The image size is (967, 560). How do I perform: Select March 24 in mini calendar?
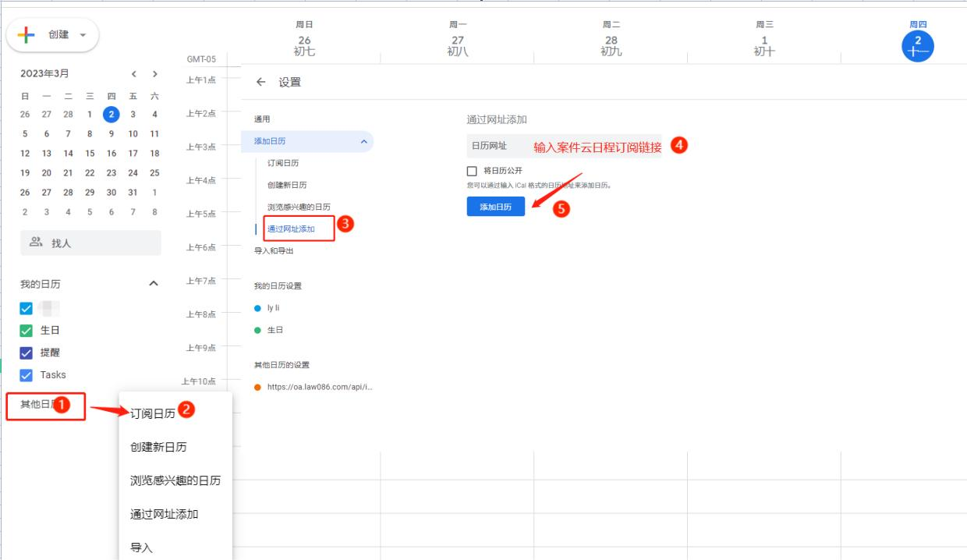(x=133, y=173)
